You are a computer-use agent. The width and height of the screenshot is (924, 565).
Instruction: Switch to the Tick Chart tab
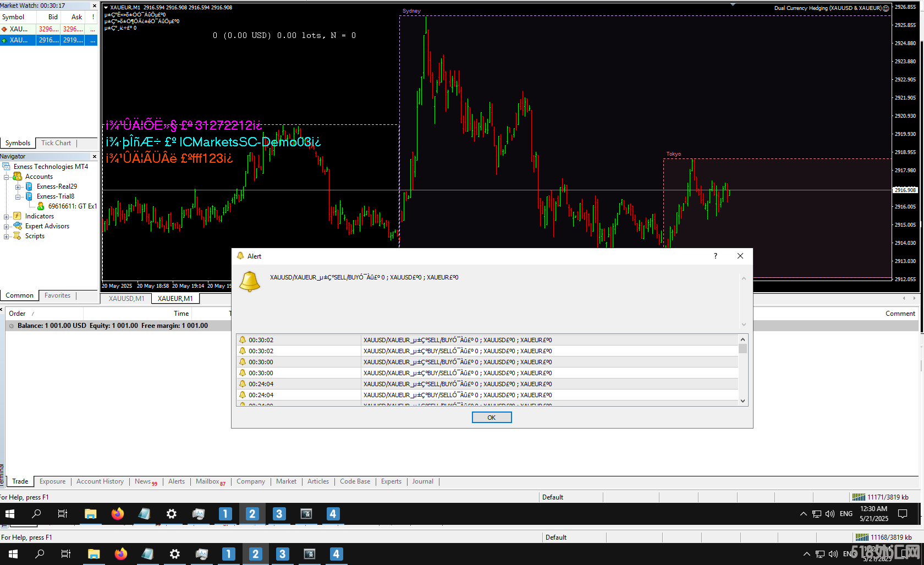point(56,143)
